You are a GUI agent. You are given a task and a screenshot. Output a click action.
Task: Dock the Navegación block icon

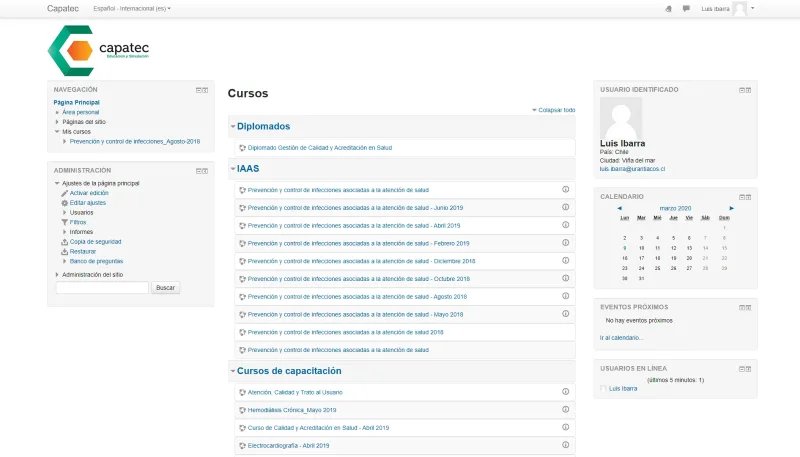[x=205, y=90]
